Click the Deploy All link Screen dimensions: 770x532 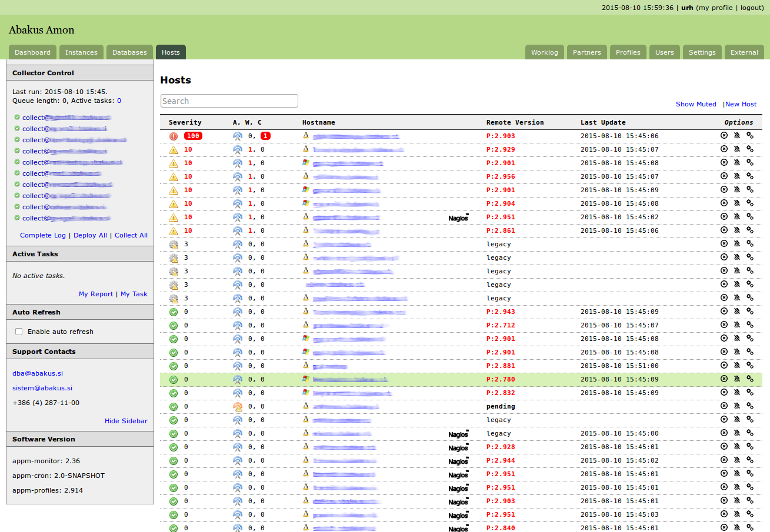90,235
